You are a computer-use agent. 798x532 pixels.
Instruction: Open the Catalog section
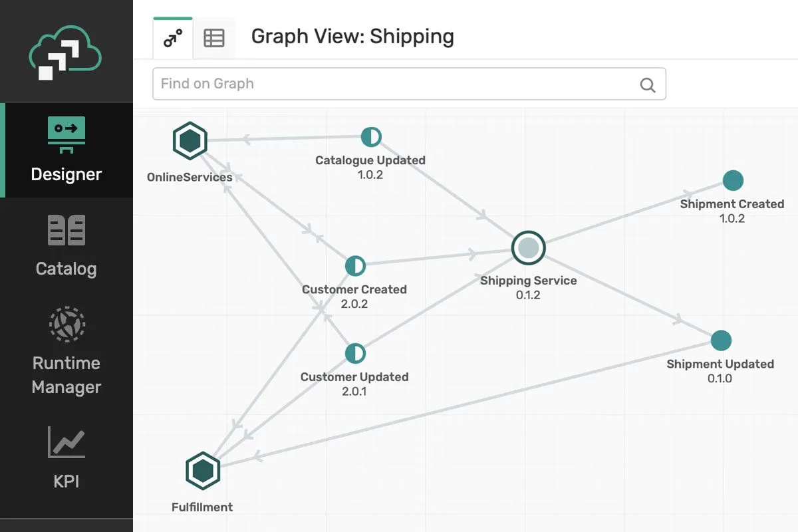pyautogui.click(x=66, y=245)
